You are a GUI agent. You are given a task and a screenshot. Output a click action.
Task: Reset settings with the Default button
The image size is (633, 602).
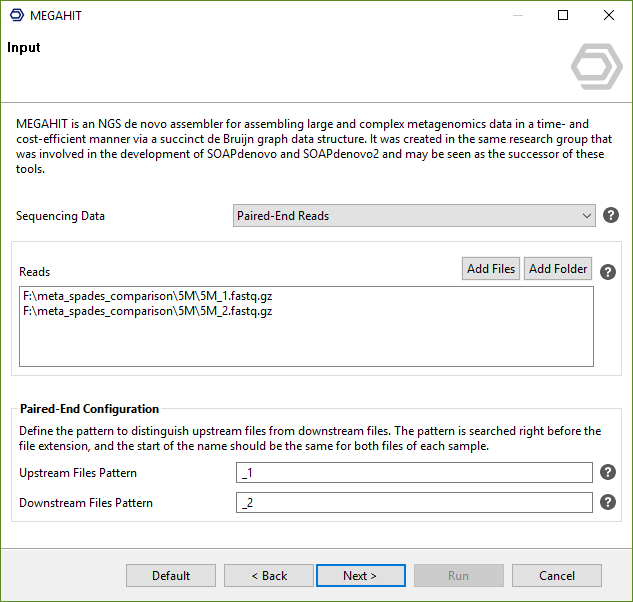[171, 576]
